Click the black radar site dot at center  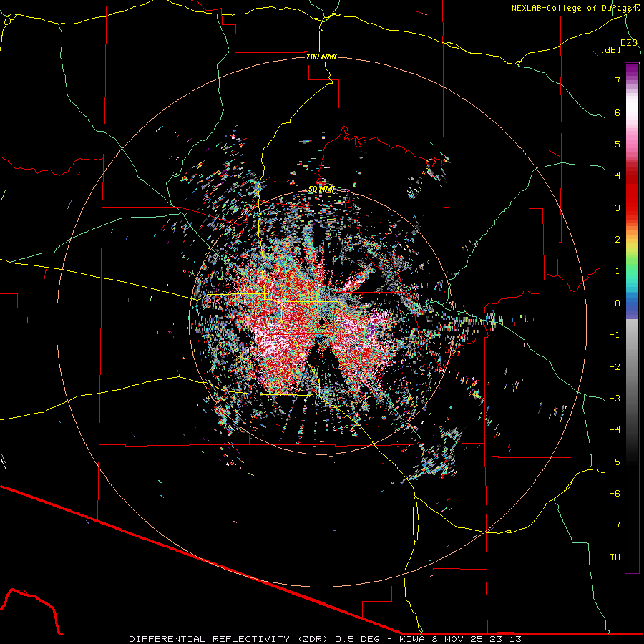(x=322, y=321)
